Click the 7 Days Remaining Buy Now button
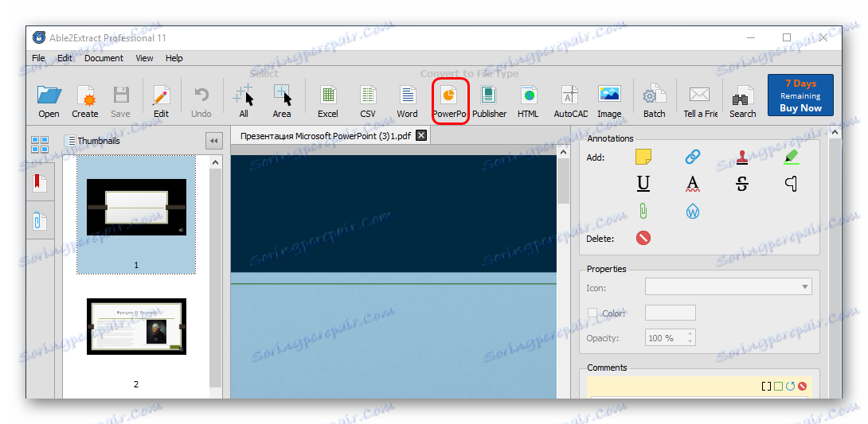 point(800,95)
